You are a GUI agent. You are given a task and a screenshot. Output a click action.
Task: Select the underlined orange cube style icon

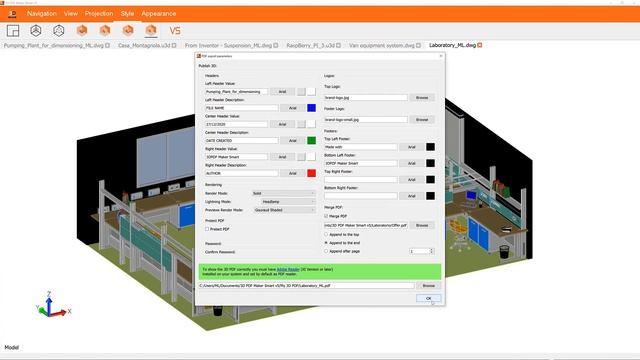[x=151, y=30]
